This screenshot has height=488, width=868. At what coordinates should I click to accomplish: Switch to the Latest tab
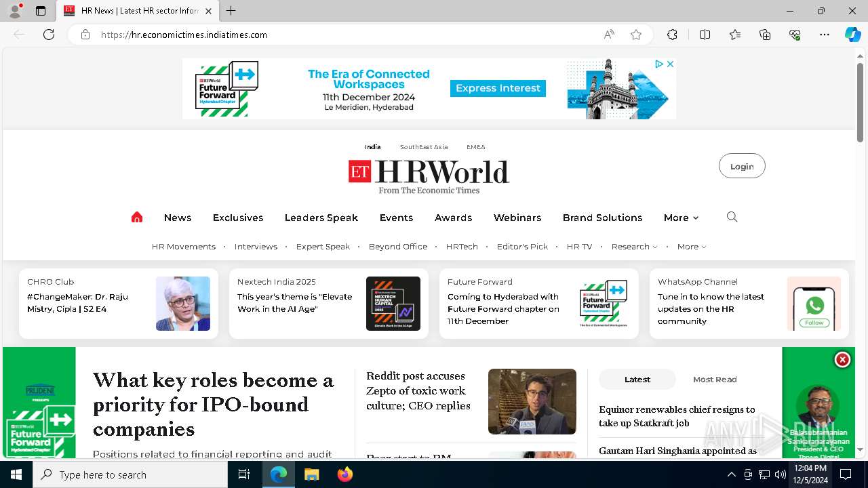click(x=637, y=380)
